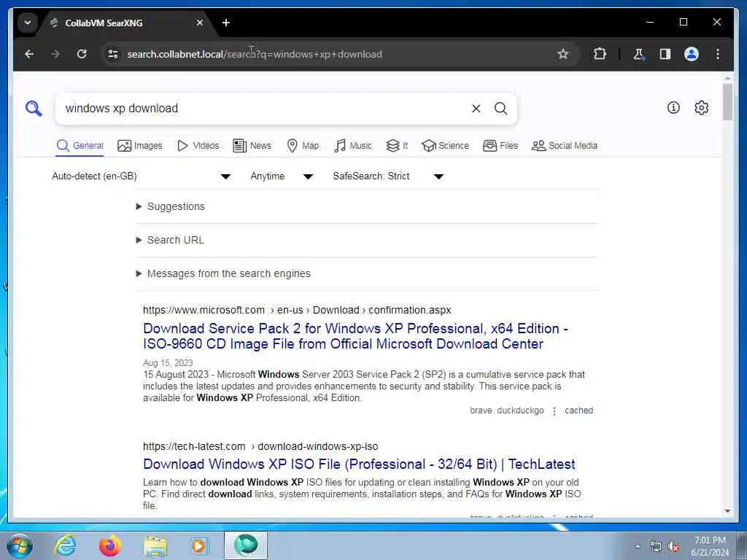The height and width of the screenshot is (560, 747).
Task: Open the extensions puzzle icon
Action: coord(600,54)
